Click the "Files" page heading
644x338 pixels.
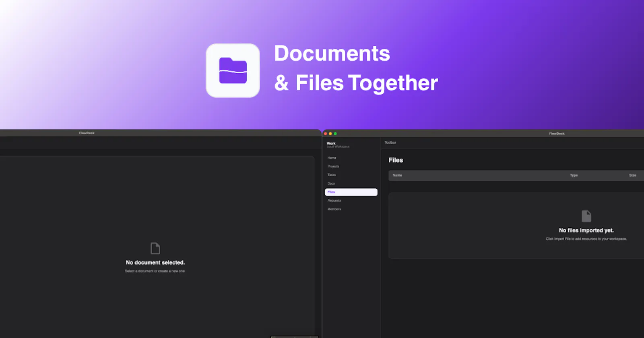[x=396, y=160]
